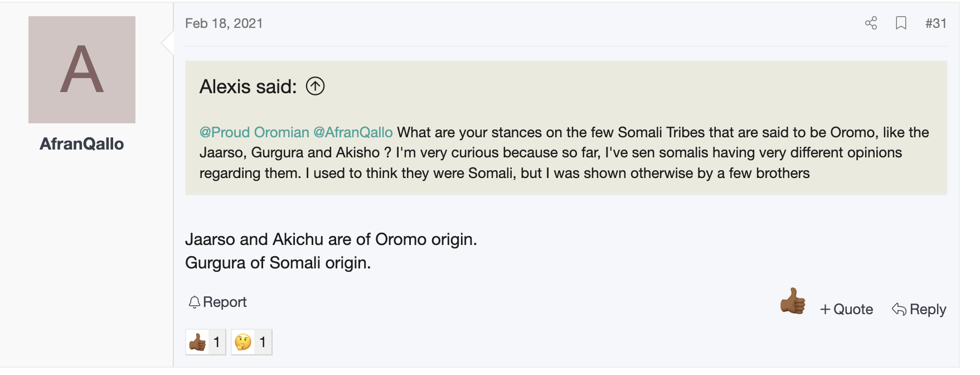Image resolution: width=980 pixels, height=375 pixels.
Task: Toggle the bookmark icon on this post
Action: click(901, 23)
